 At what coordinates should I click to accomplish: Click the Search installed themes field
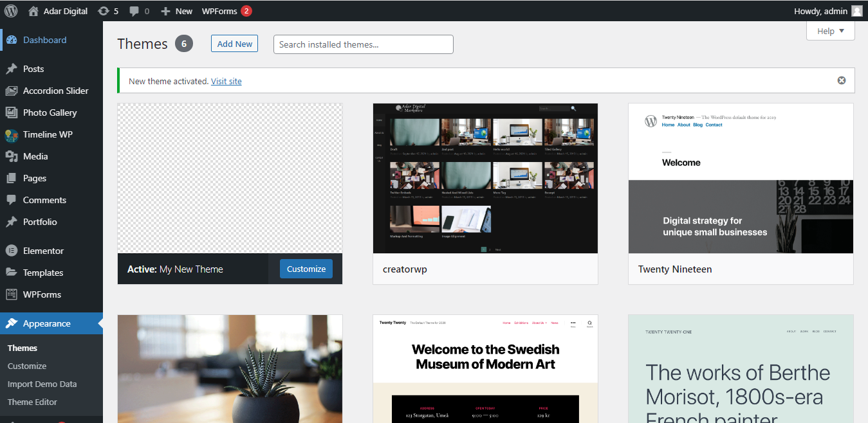(363, 44)
